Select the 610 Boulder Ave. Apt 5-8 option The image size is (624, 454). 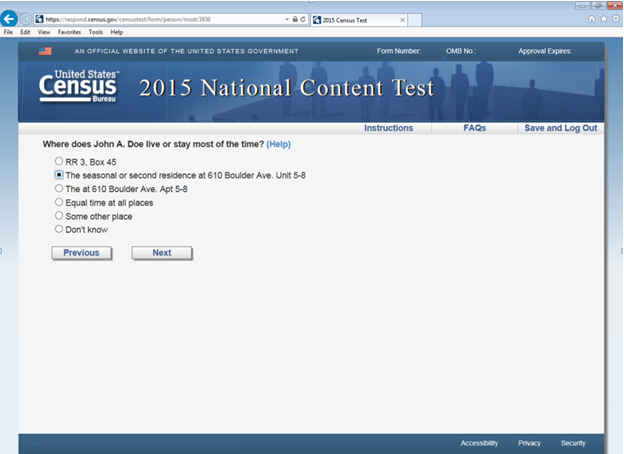(x=59, y=188)
